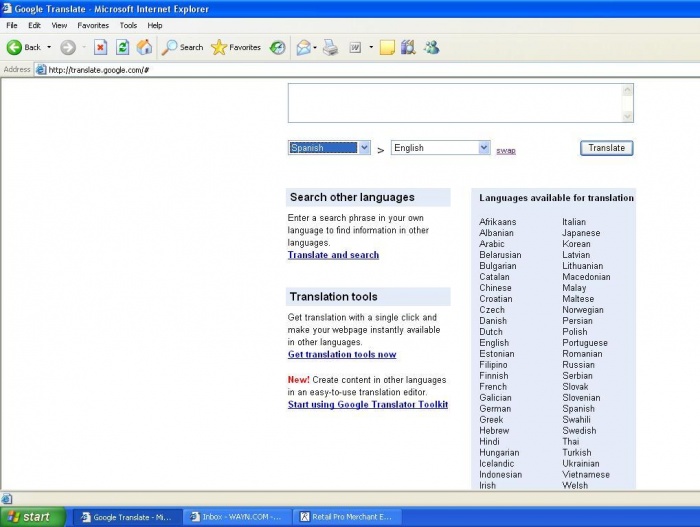Click the Forward arrow icon
Viewport: 700px width, 527px height.
pyautogui.click(x=68, y=47)
